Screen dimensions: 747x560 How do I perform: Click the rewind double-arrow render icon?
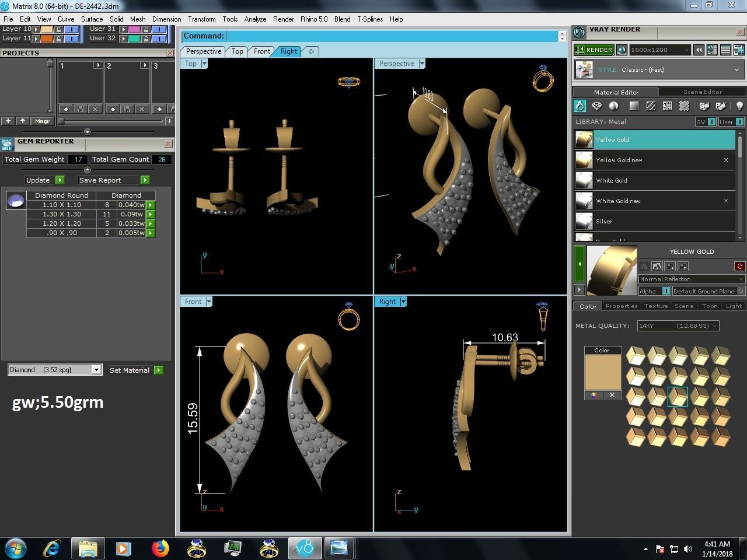[x=699, y=50]
